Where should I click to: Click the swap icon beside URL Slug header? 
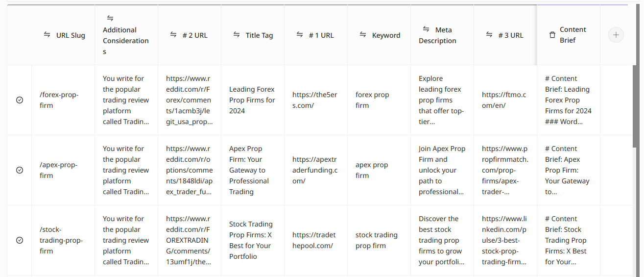pos(47,35)
